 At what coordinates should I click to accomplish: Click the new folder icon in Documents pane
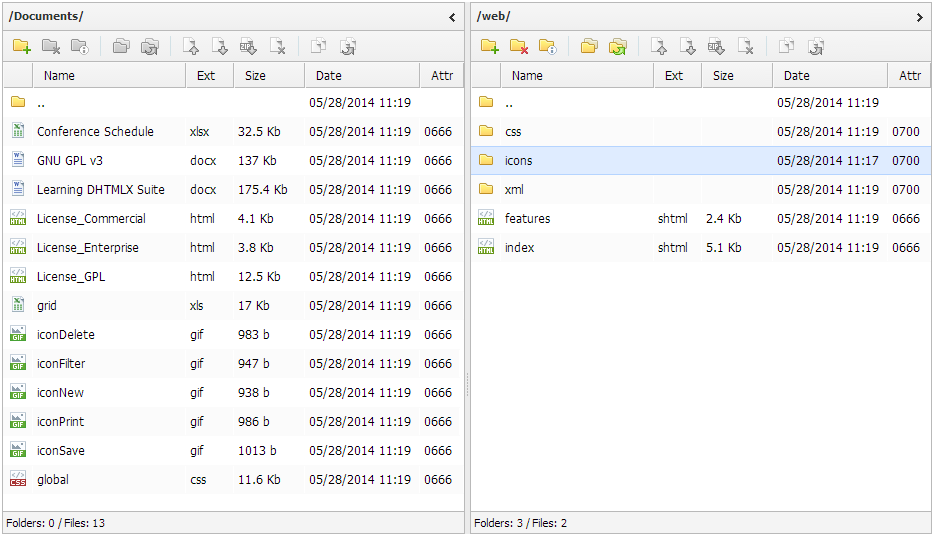22,46
